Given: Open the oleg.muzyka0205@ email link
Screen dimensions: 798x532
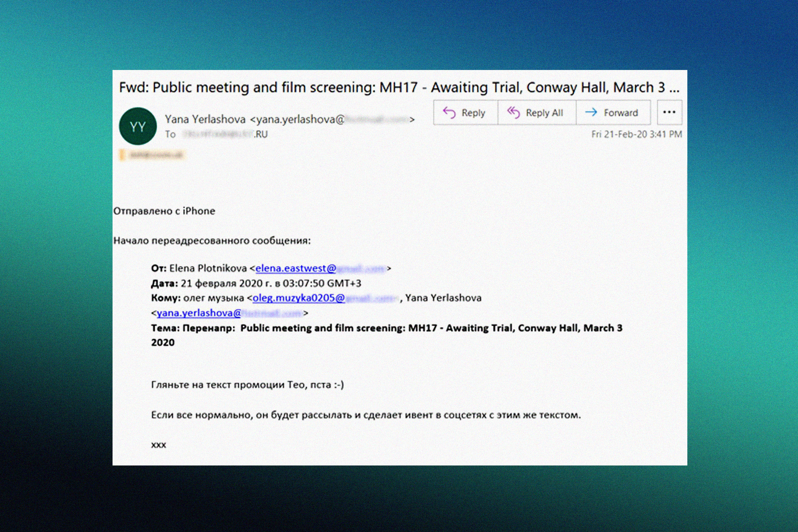Looking at the screenshot, I should tap(298, 298).
